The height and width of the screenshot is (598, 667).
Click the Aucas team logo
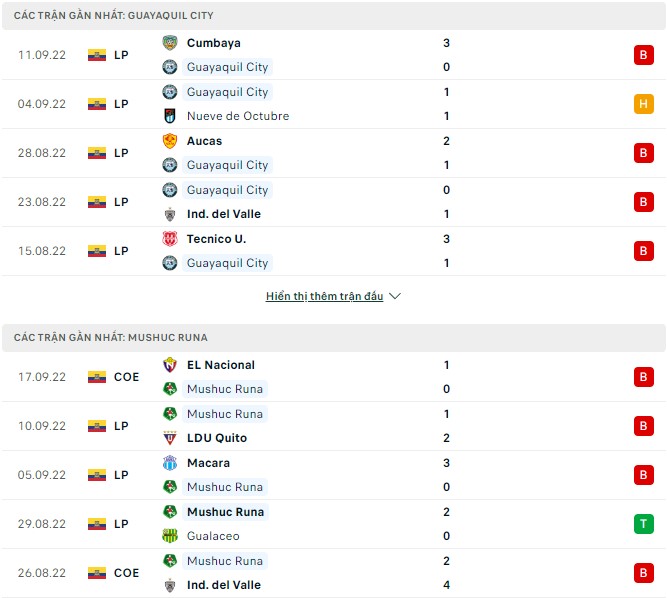[169, 141]
